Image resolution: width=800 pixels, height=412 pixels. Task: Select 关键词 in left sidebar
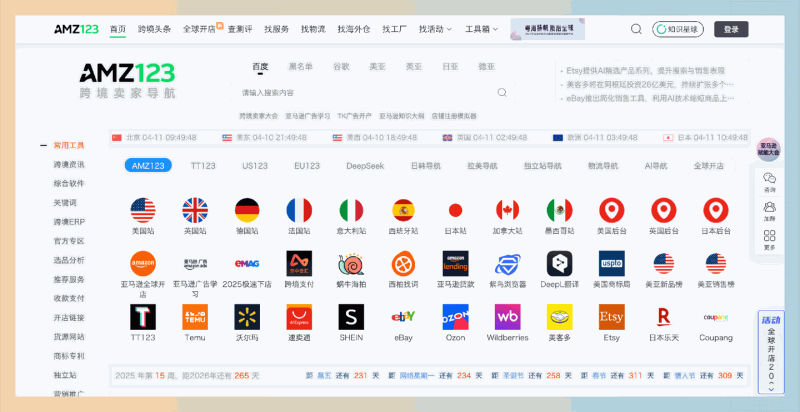click(x=65, y=203)
